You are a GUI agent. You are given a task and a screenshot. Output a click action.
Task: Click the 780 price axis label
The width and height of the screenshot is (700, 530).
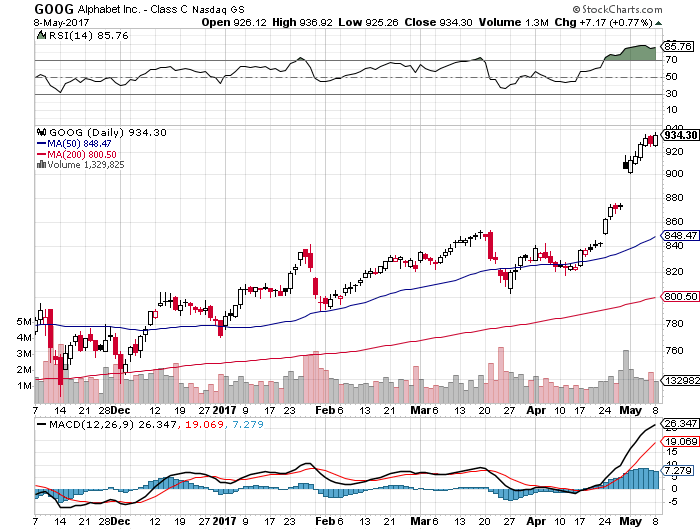(674, 323)
